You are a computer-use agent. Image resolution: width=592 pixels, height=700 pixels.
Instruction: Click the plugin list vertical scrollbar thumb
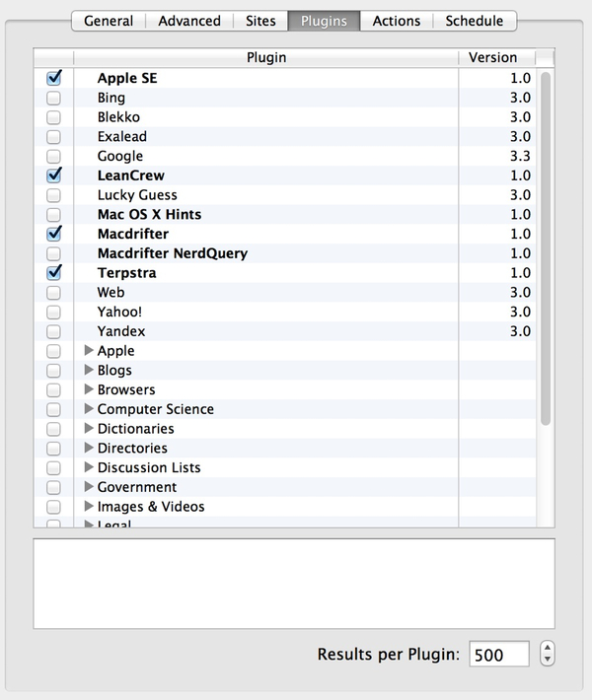click(546, 248)
